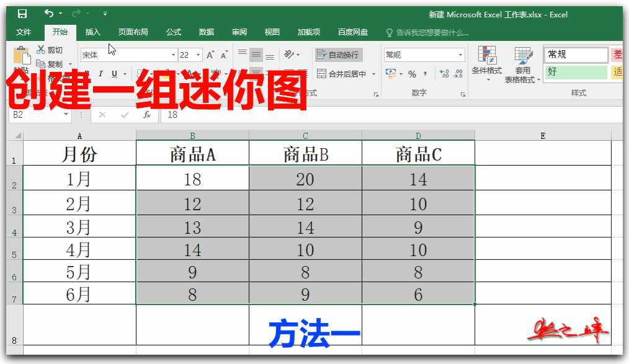The height and width of the screenshot is (364, 629).
Task: Click the text Orientation icon
Action: pos(289,55)
